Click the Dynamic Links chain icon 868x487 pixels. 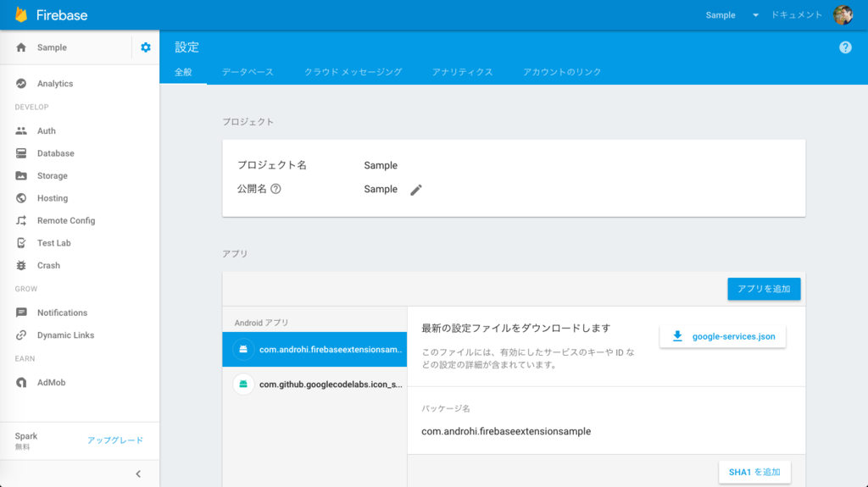(21, 335)
